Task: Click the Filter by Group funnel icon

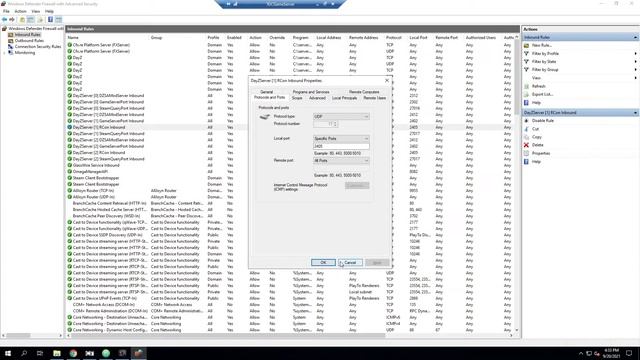Action: 527,70
